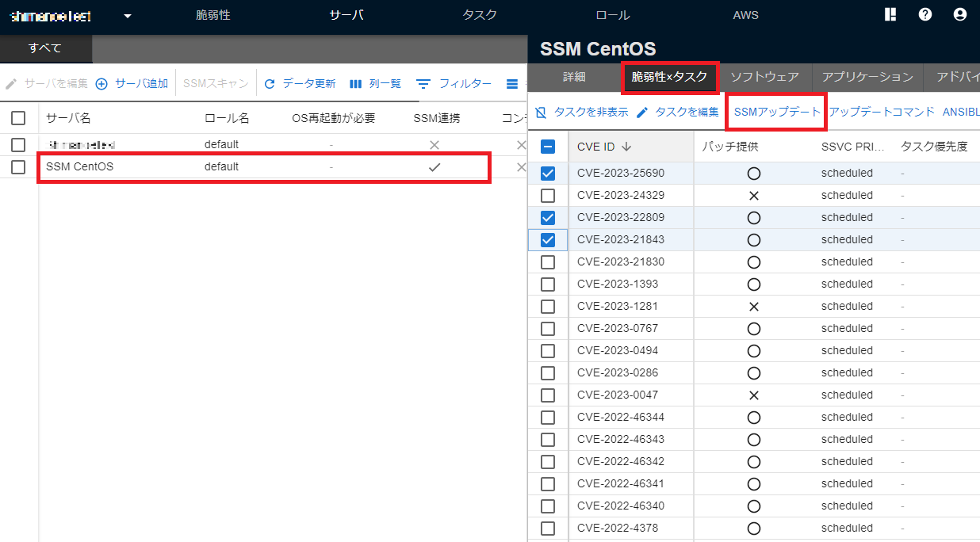
Task: Click the ロール名 column header
Action: (x=227, y=118)
